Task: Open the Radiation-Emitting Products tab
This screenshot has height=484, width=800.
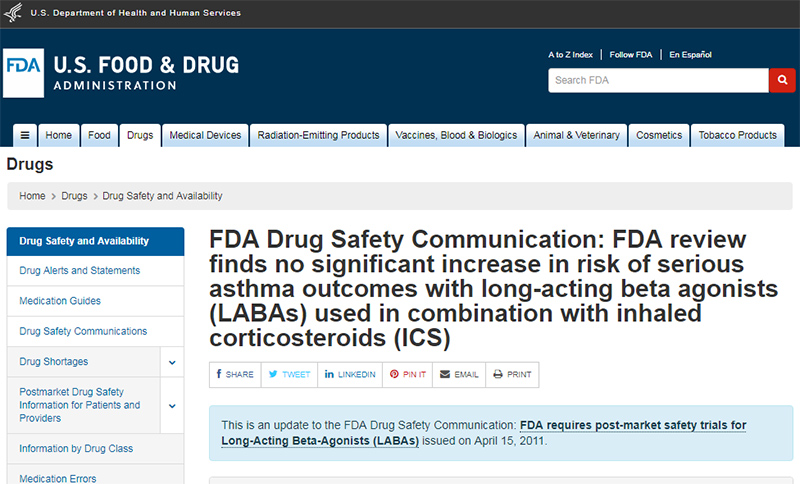Action: pyautogui.click(x=318, y=135)
